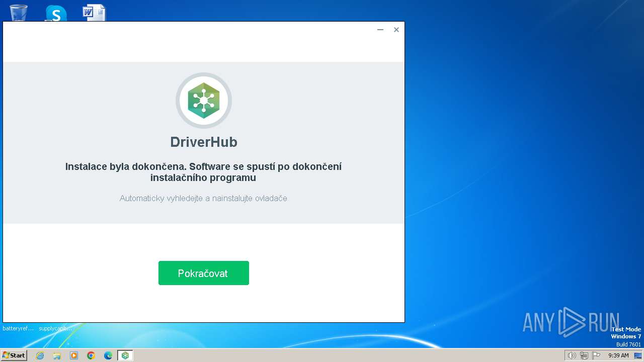Image resolution: width=644 pixels, height=362 pixels.
Task: Open the Windows Start menu
Action: tap(14, 355)
